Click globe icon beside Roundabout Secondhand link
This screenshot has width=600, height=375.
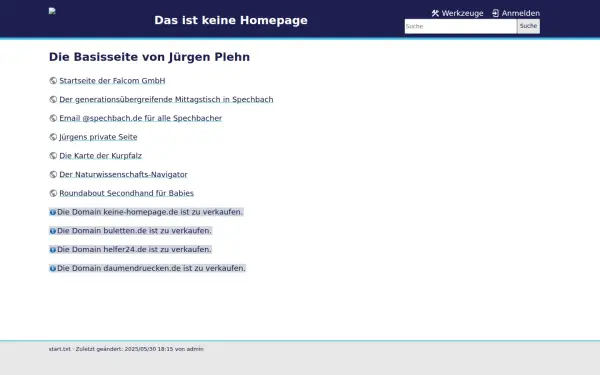(53, 193)
